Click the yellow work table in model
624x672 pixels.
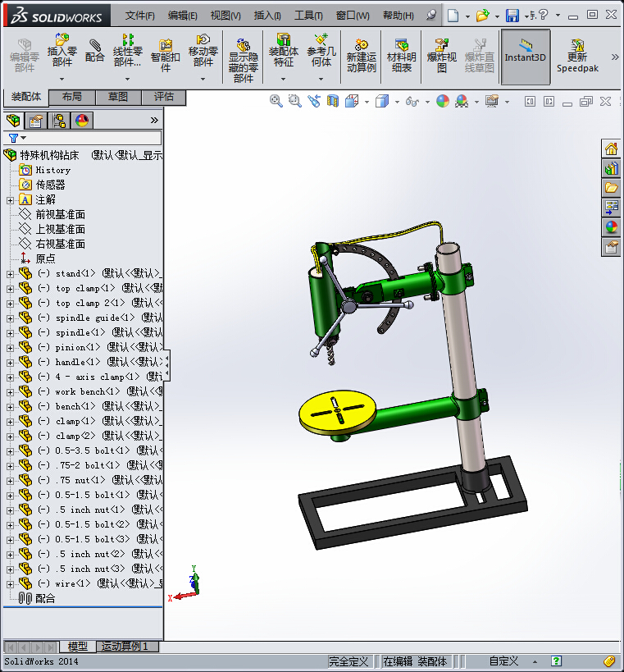click(338, 410)
